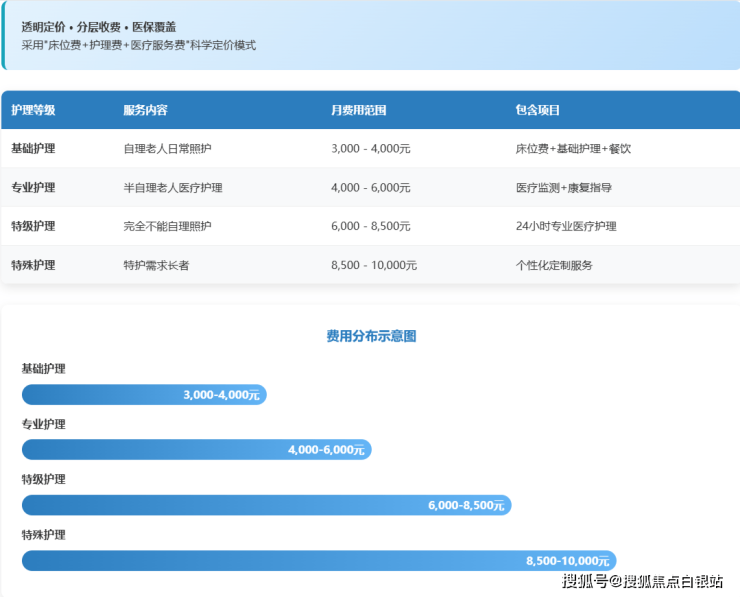
Task: Select the 4,000-6,000元 chart bar
Action: click(196, 450)
